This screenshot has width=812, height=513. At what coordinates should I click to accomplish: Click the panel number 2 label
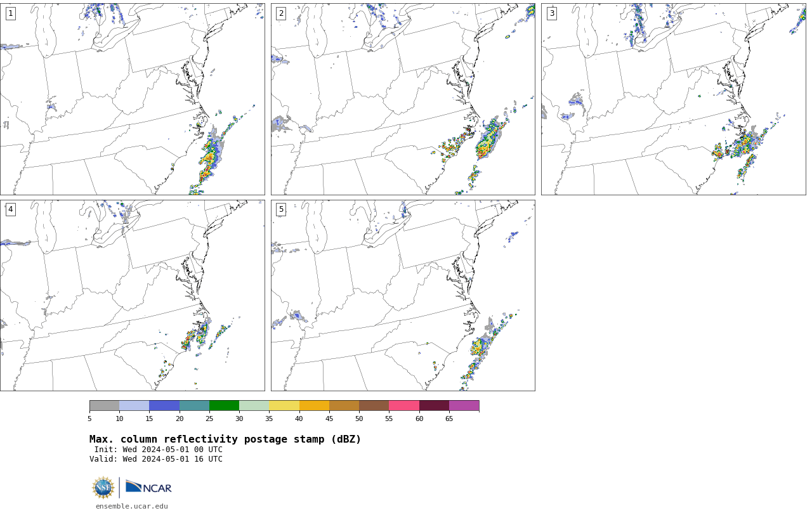281,13
